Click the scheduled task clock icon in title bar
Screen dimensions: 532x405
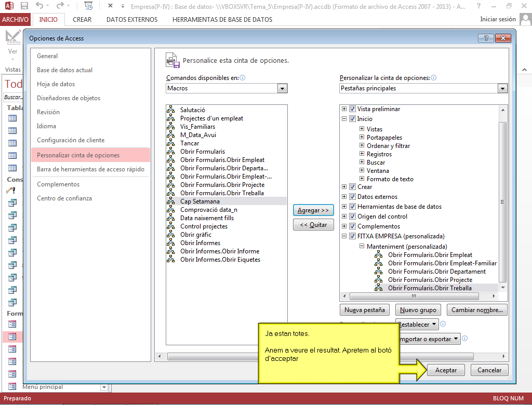click(88, 6)
